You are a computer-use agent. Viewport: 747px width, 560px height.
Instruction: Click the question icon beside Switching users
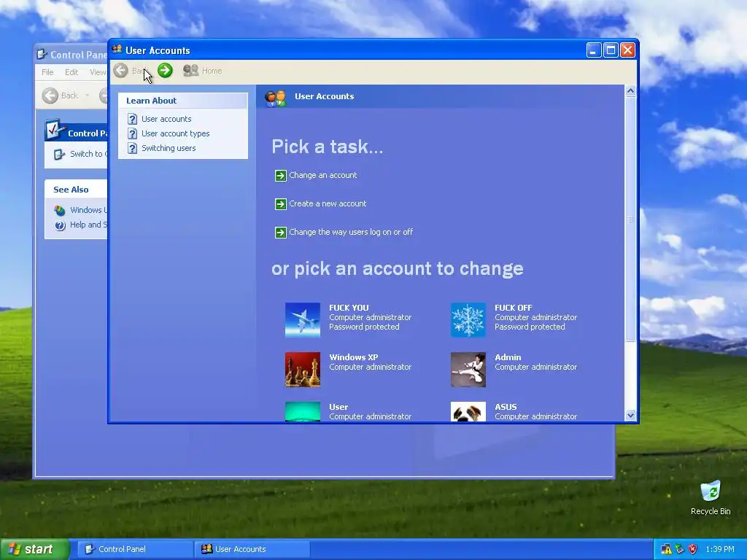[x=133, y=149]
